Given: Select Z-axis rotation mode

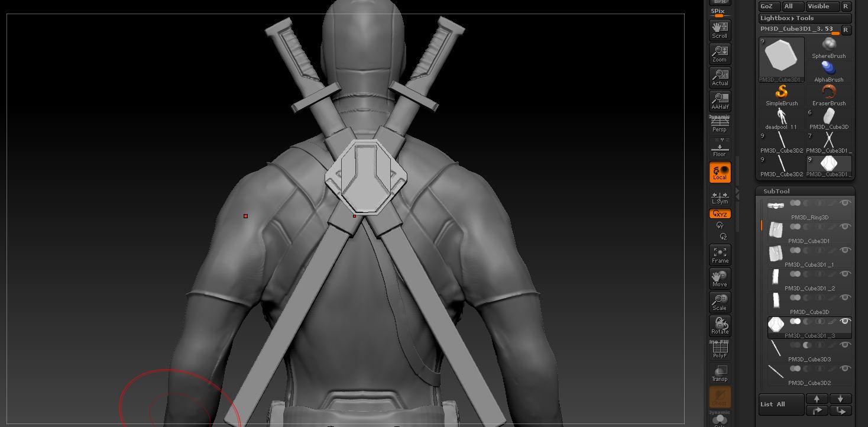Looking at the screenshot, I should 723,237.
